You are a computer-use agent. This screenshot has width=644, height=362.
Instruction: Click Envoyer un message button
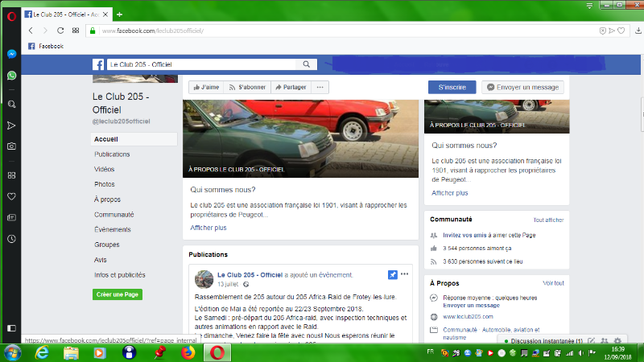coord(522,87)
